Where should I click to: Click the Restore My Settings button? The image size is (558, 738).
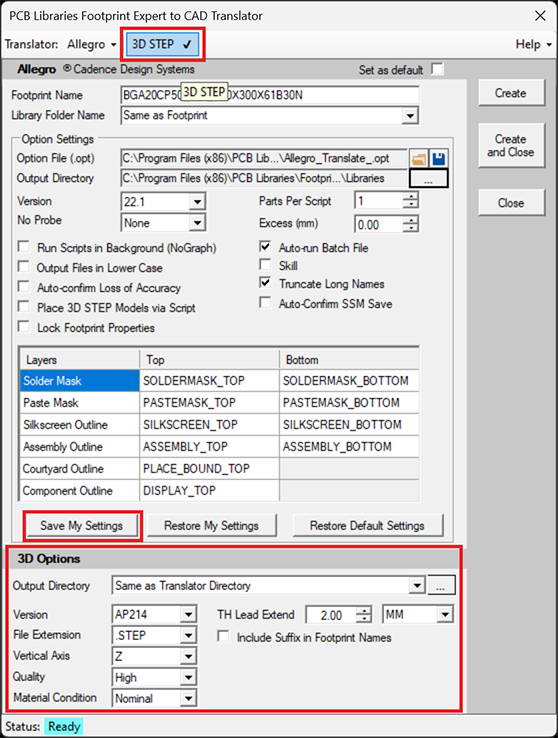(x=212, y=526)
